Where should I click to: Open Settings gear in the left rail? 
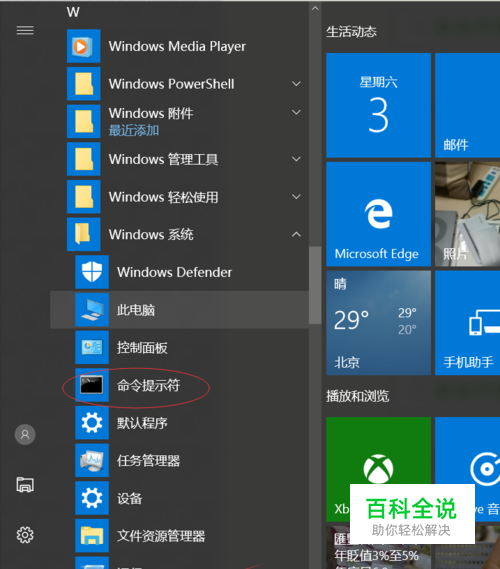tap(25, 535)
